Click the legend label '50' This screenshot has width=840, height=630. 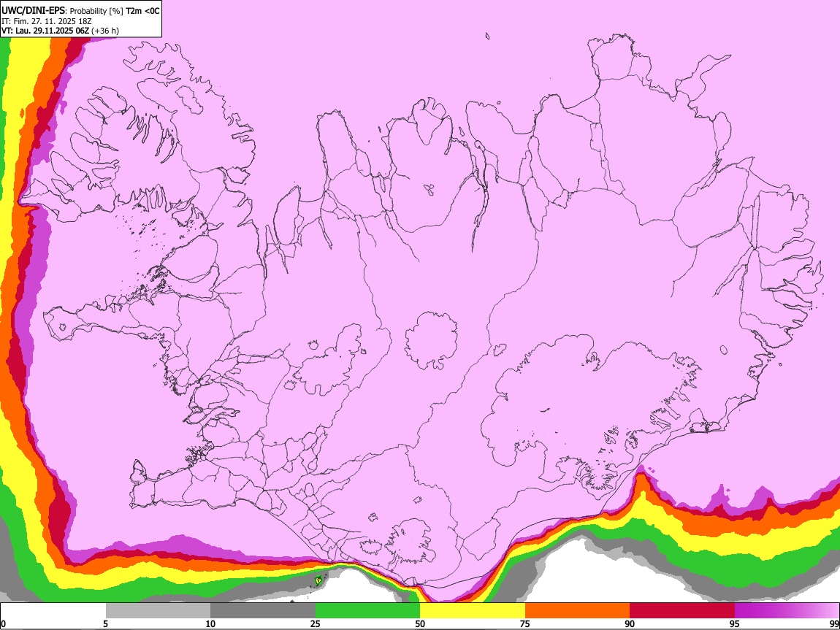point(420,624)
